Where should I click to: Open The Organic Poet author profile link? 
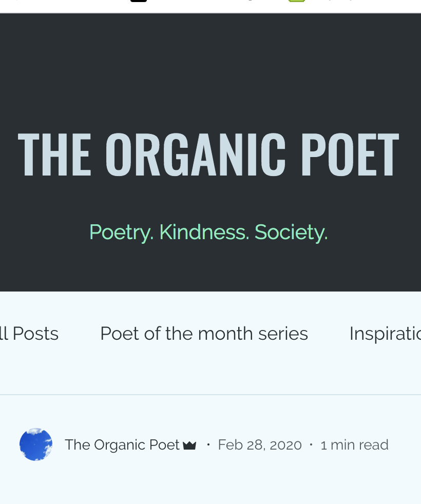(122, 444)
